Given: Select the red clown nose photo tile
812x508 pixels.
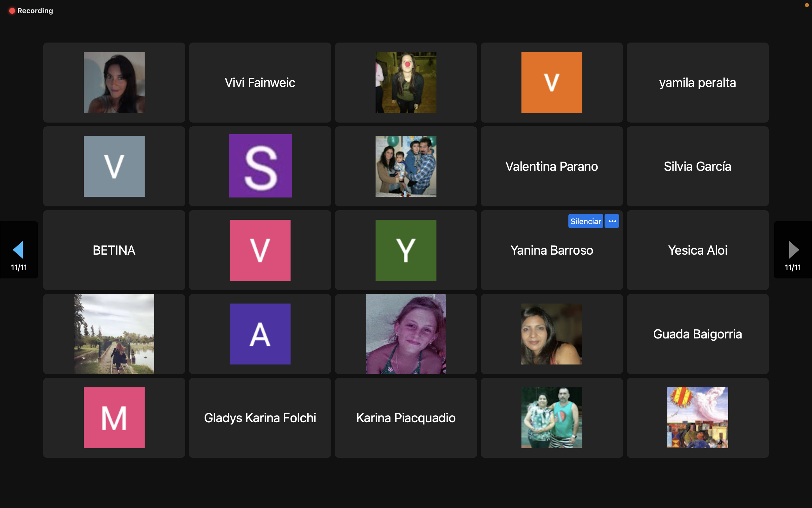Looking at the screenshot, I should coord(406,82).
